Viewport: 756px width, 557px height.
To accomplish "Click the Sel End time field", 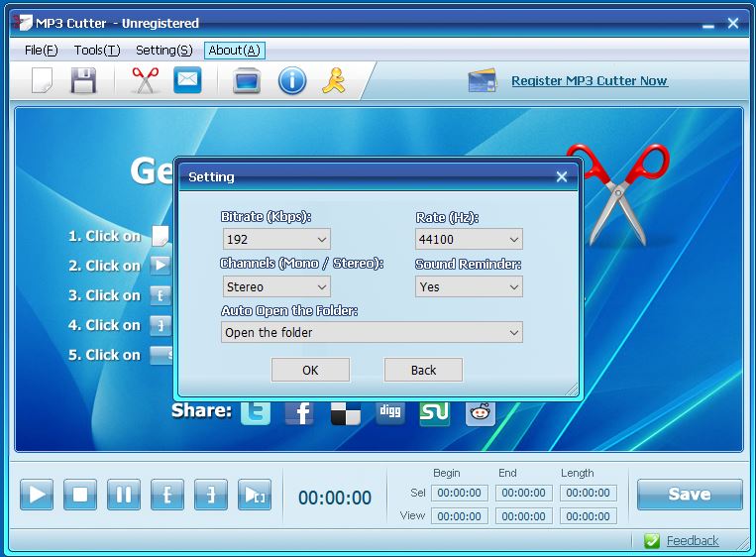I will 523,493.
